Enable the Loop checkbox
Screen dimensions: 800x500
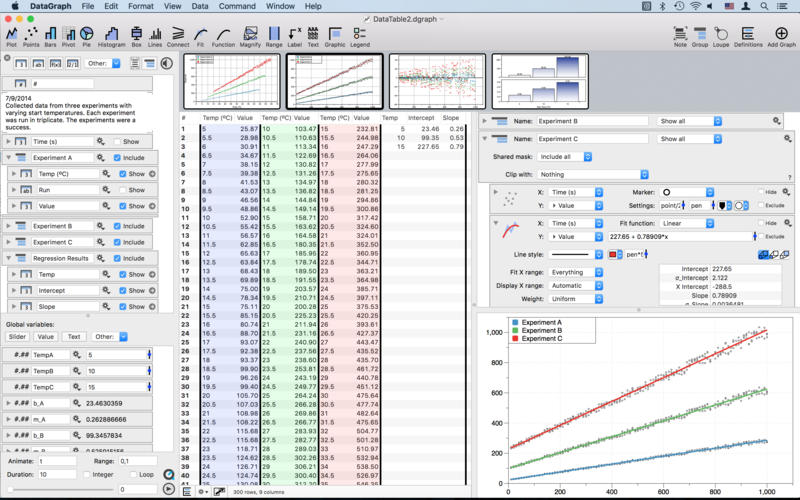point(133,474)
